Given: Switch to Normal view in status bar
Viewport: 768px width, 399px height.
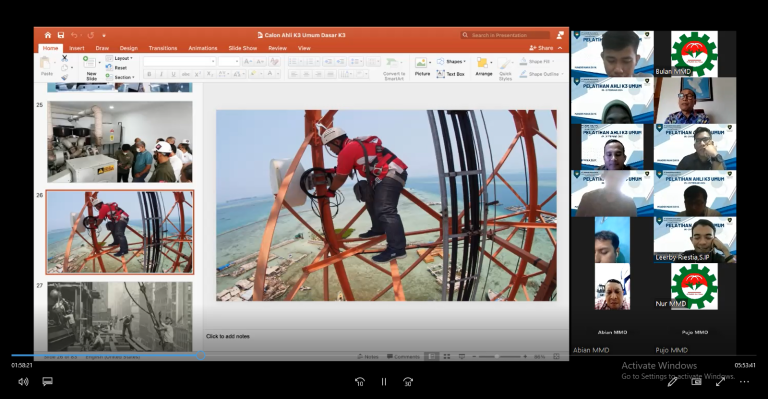Looking at the screenshot, I should coord(432,357).
